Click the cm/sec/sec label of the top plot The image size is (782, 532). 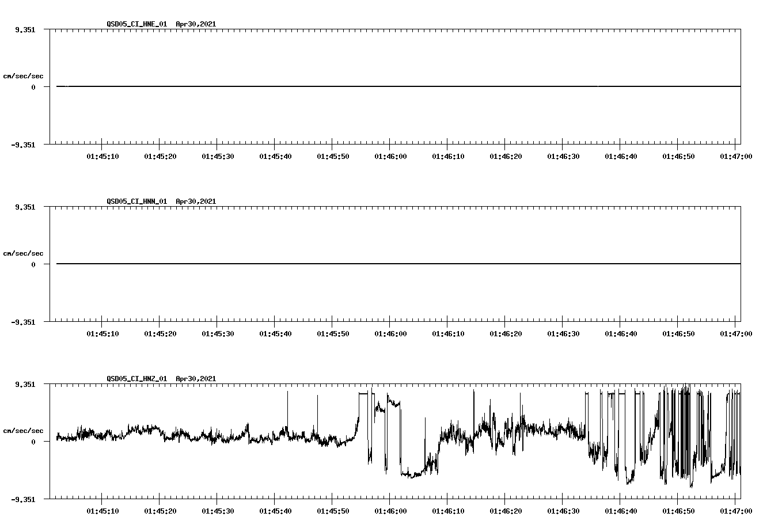[24, 75]
